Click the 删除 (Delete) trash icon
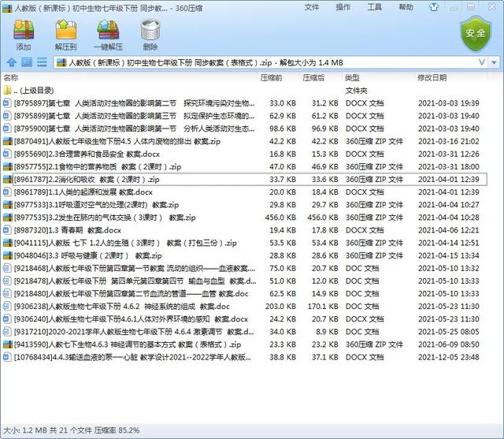504x439 pixels. [150, 30]
